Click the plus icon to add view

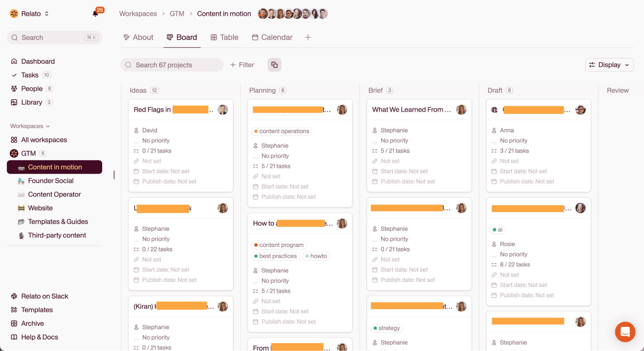[x=308, y=37]
